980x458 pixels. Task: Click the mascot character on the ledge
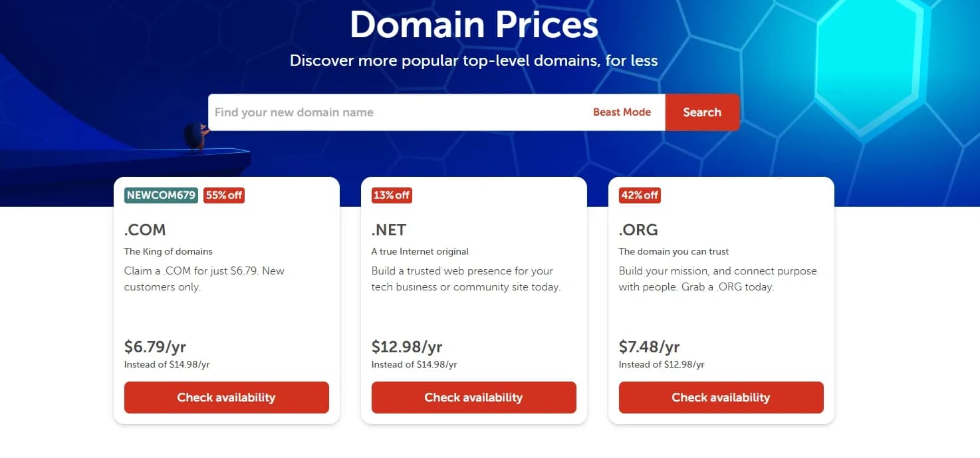196,136
